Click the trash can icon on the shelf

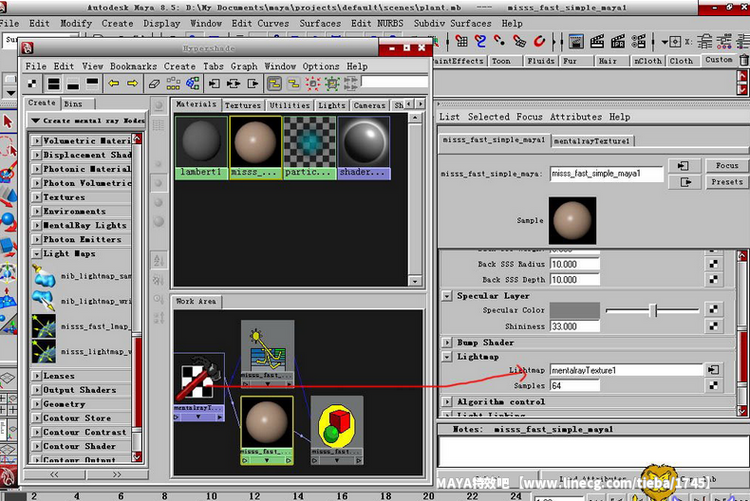coord(744,60)
